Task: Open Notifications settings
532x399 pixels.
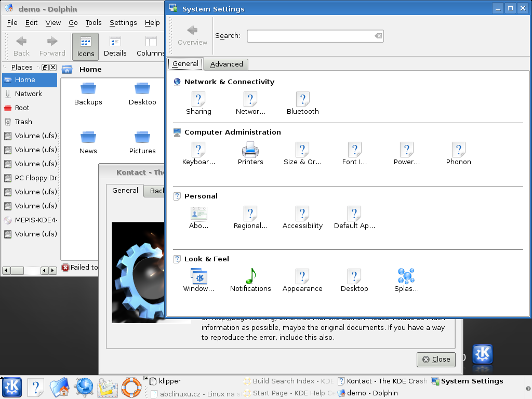Action: [250, 280]
